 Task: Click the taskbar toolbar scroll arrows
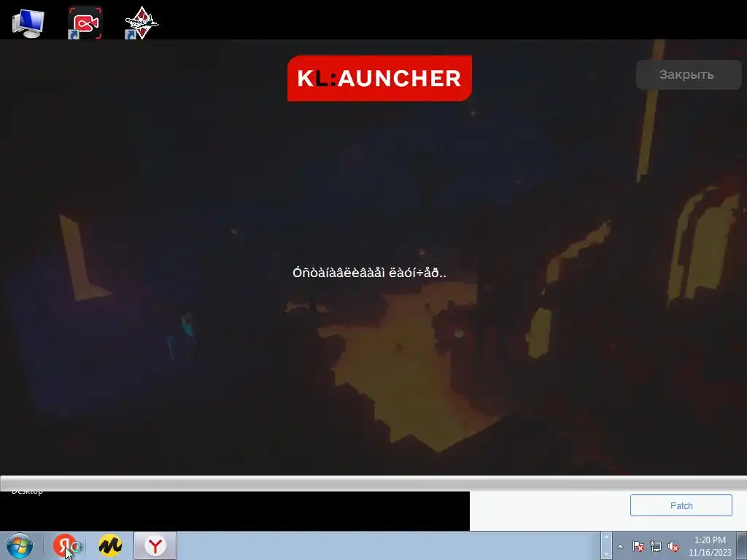606,545
